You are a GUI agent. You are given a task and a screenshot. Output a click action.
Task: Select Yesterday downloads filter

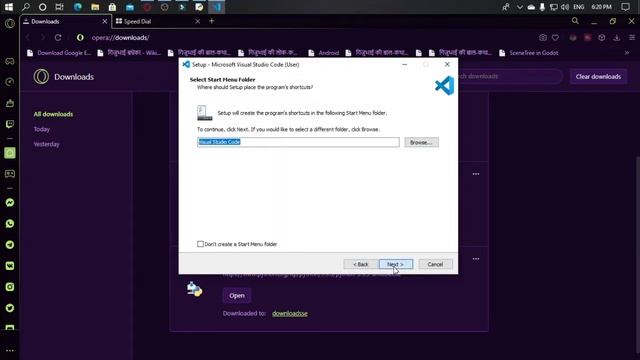[47, 144]
